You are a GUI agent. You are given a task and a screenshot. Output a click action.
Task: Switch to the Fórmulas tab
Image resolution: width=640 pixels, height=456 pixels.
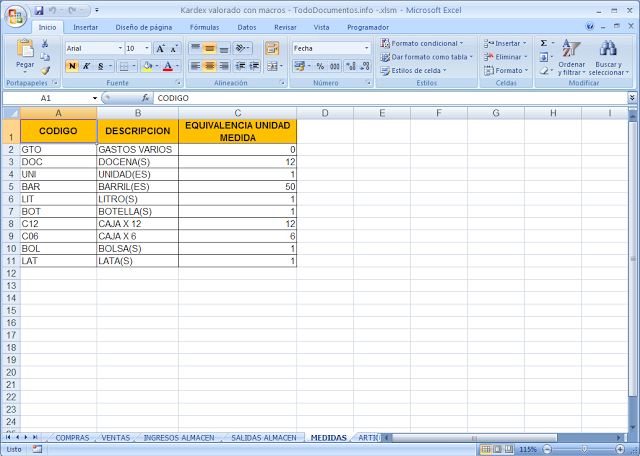(204, 27)
